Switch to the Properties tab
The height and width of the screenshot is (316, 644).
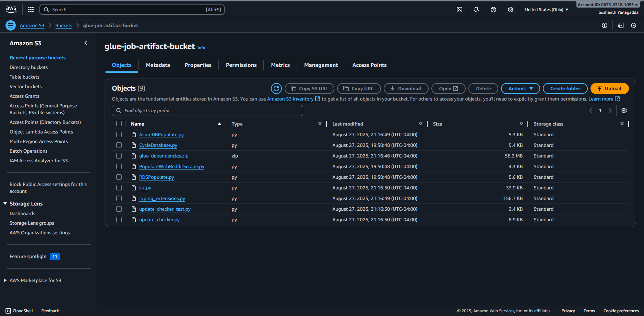[198, 65]
